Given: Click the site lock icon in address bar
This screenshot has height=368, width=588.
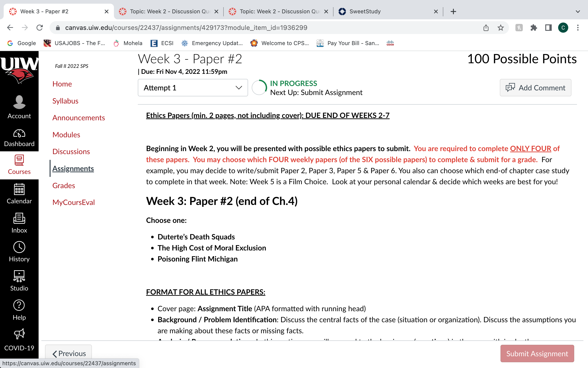Looking at the screenshot, I should point(58,28).
